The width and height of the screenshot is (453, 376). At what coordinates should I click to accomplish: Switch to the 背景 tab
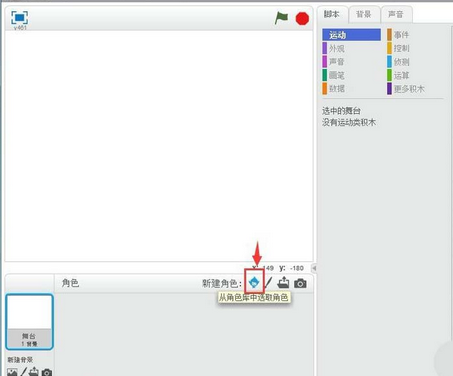(364, 14)
